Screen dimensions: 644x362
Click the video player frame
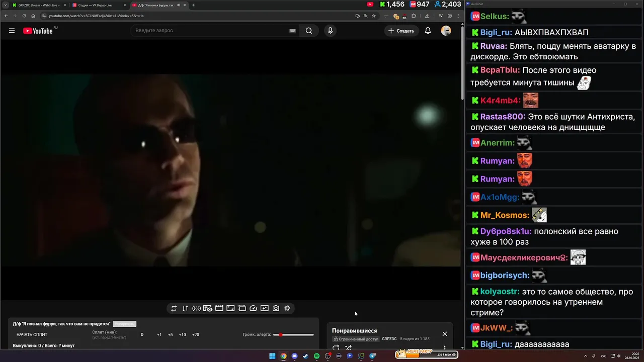pos(230,170)
